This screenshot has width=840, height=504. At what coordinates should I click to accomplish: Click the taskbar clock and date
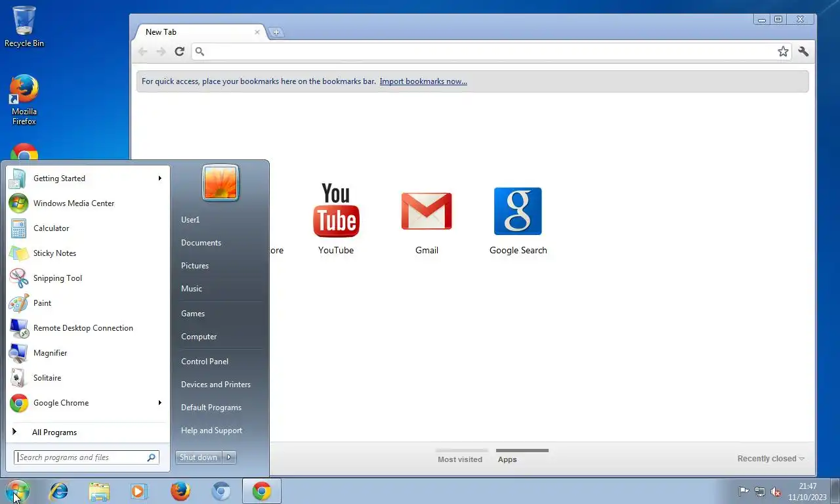808,492
